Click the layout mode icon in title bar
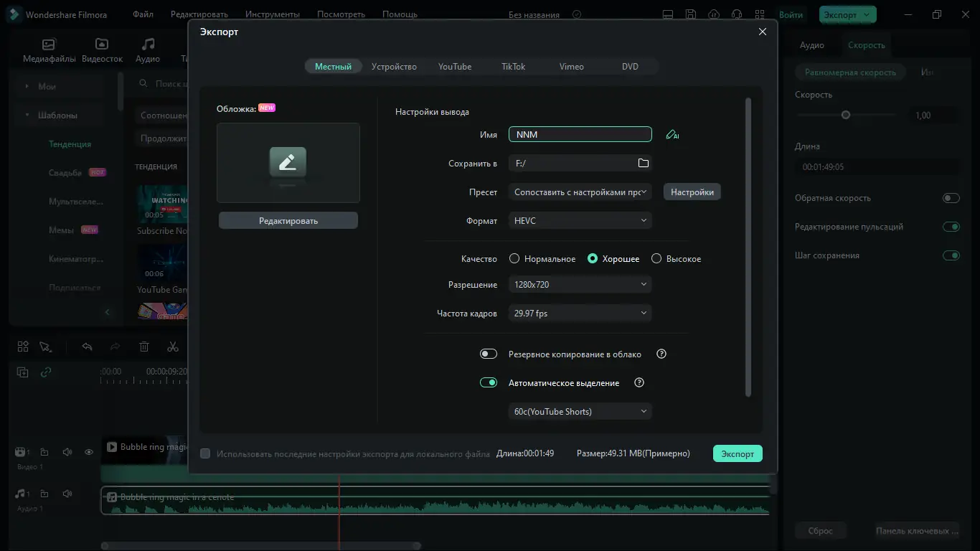The width and height of the screenshot is (980, 551). (668, 14)
